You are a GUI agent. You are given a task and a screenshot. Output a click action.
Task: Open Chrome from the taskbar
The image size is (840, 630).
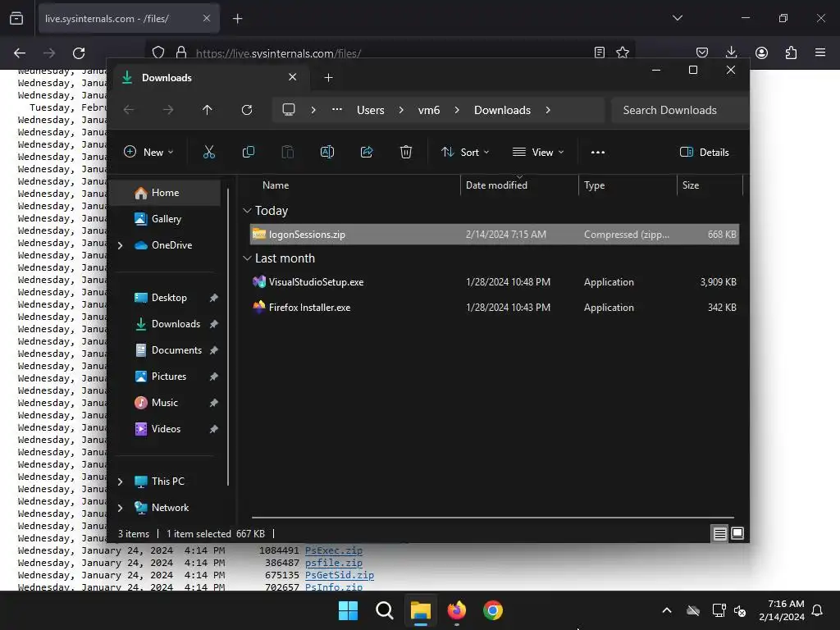(x=493, y=610)
